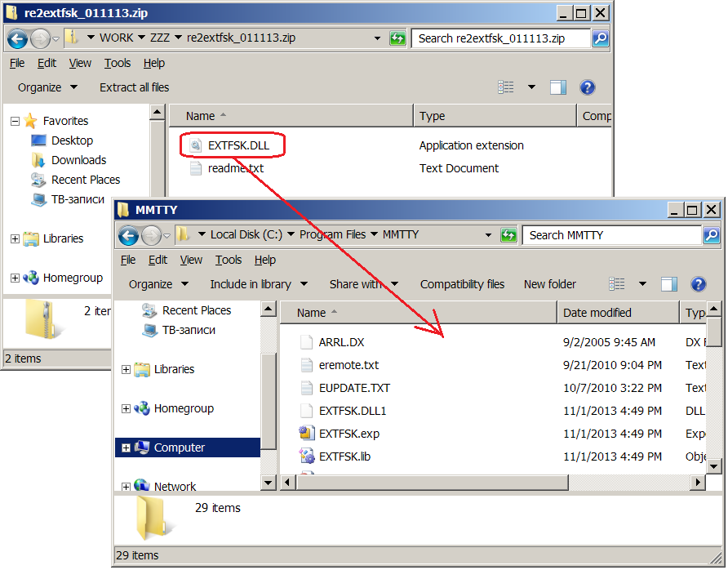Click Local Disk (C:) in the address bar
The height and width of the screenshot is (570, 728).
(246, 234)
